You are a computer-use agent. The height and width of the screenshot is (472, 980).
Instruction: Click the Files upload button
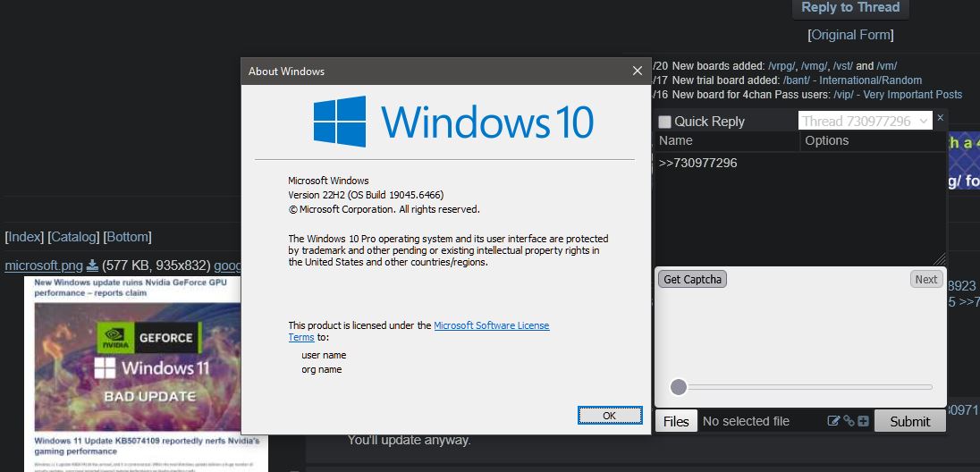[x=676, y=421]
